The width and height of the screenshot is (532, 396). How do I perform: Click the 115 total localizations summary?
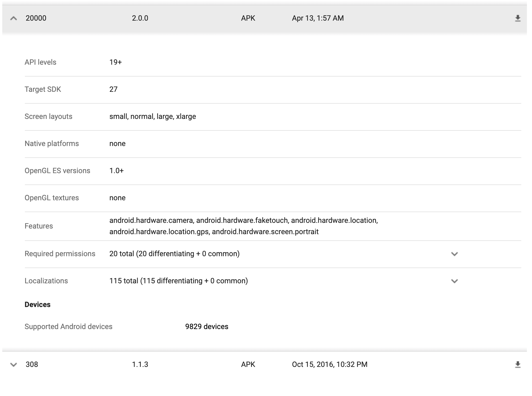tap(178, 281)
